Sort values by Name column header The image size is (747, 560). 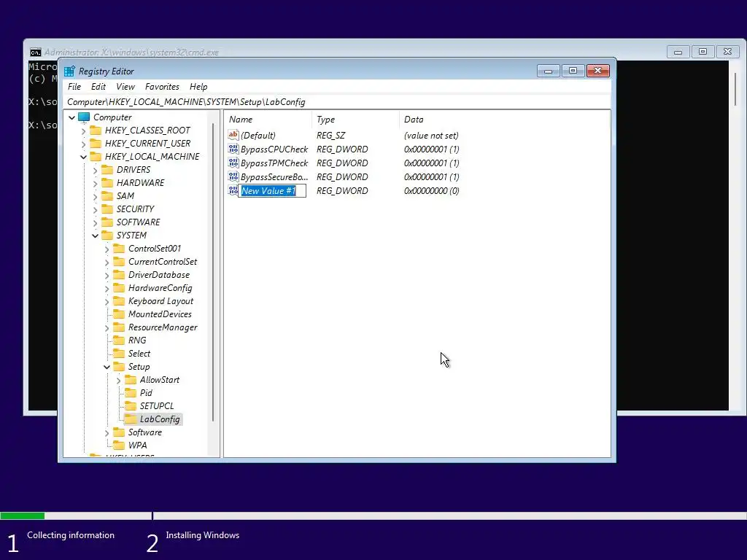[x=268, y=120]
